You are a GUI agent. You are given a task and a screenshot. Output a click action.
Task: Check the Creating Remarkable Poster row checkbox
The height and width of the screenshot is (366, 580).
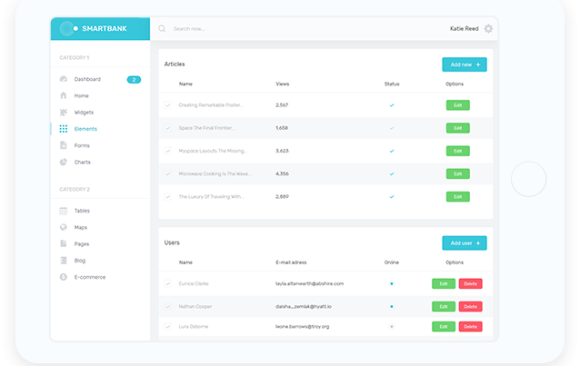(x=168, y=105)
